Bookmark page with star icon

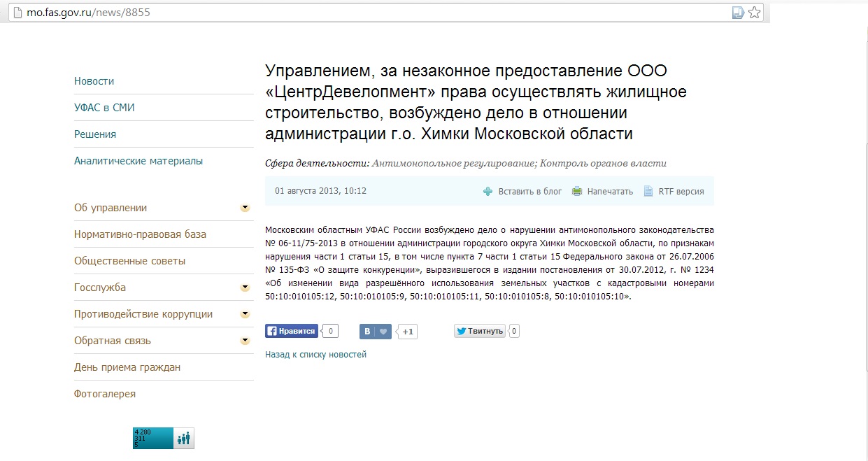tap(754, 12)
